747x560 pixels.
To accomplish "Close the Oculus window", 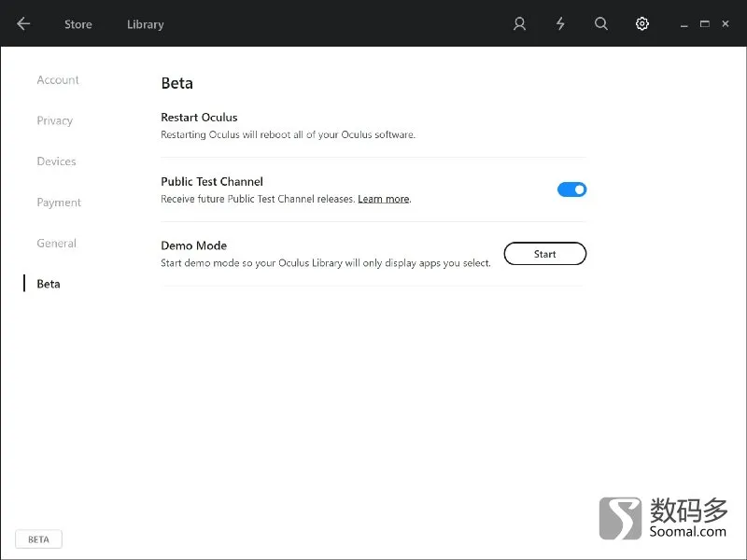I will tap(726, 24).
